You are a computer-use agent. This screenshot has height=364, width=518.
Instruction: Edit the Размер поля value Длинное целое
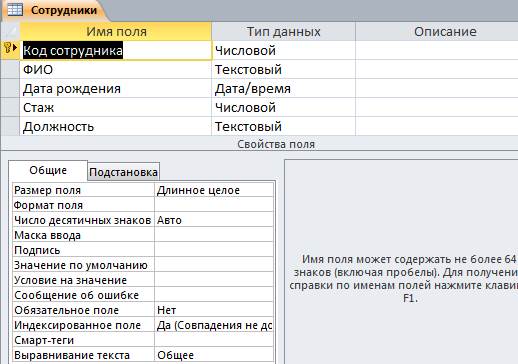click(x=214, y=190)
